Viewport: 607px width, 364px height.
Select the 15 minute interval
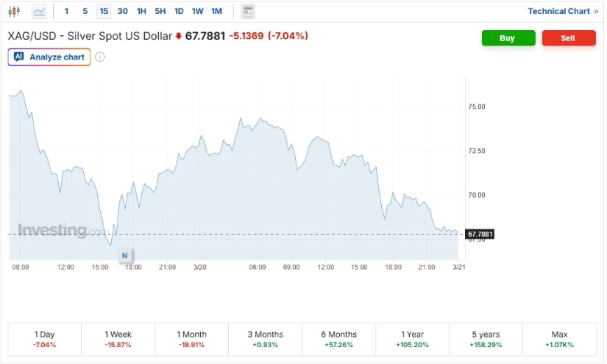104,11
